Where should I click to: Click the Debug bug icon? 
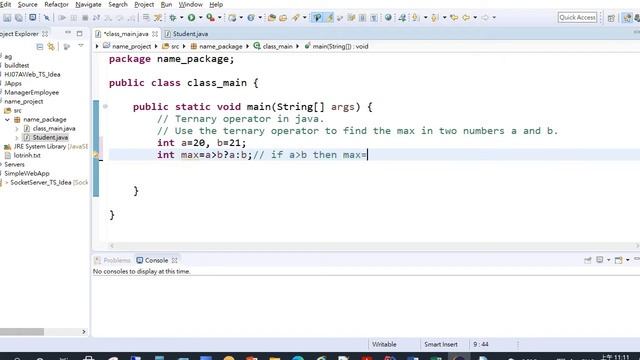click(173, 18)
